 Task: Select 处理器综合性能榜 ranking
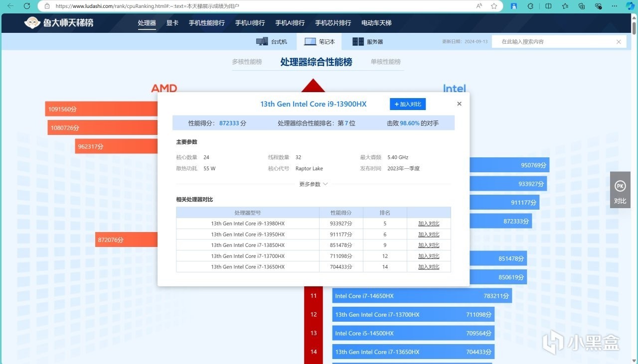[x=316, y=62]
